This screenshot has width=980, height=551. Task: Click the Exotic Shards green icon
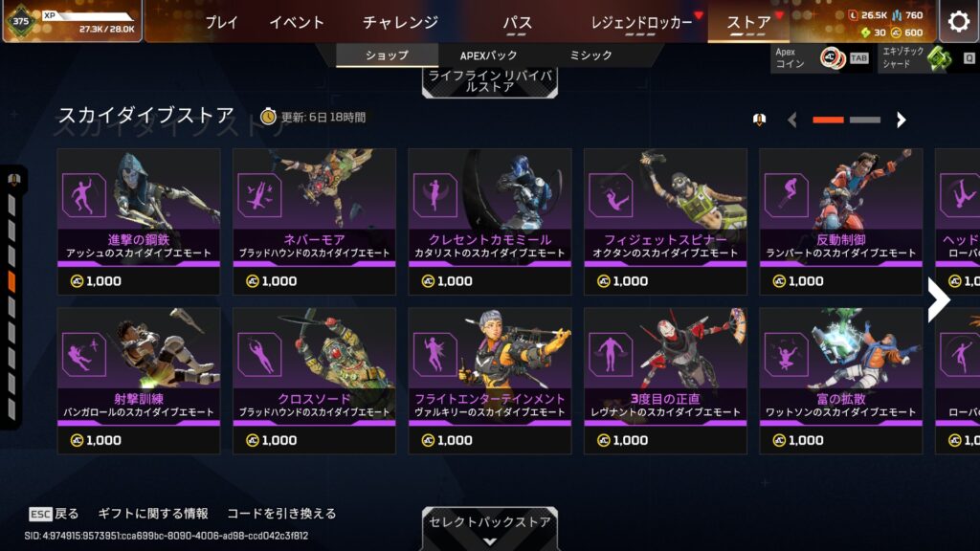click(940, 58)
